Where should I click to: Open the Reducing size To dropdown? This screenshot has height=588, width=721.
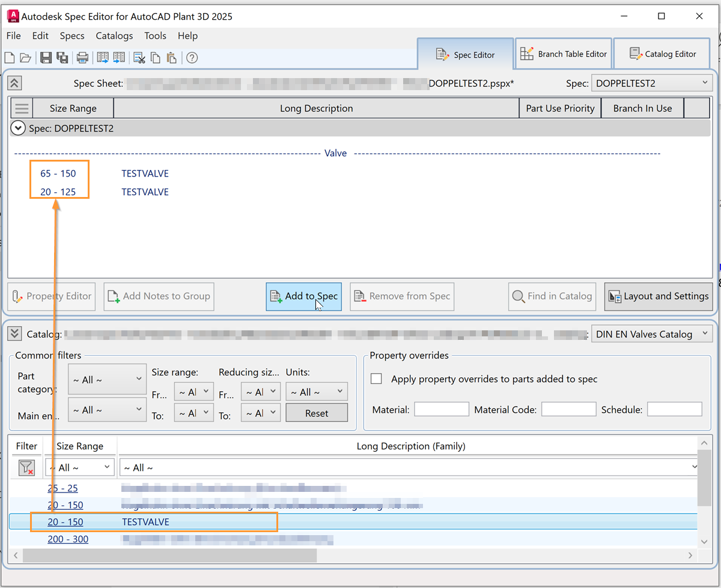coord(261,413)
